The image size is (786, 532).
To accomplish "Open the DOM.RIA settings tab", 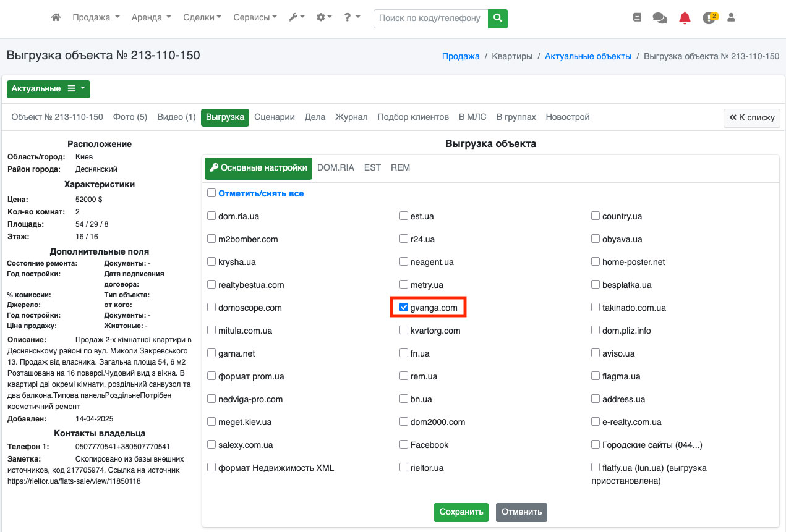I will pyautogui.click(x=335, y=167).
